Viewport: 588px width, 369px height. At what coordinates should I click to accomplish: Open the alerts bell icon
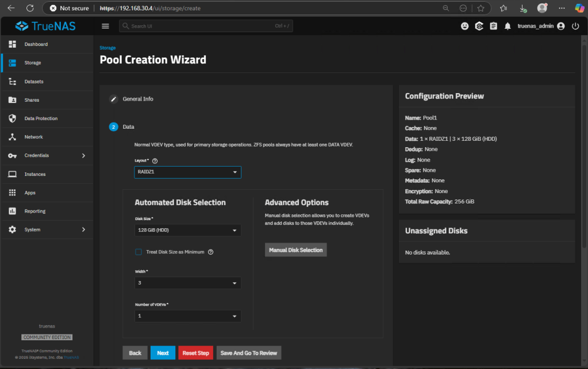pyautogui.click(x=508, y=26)
